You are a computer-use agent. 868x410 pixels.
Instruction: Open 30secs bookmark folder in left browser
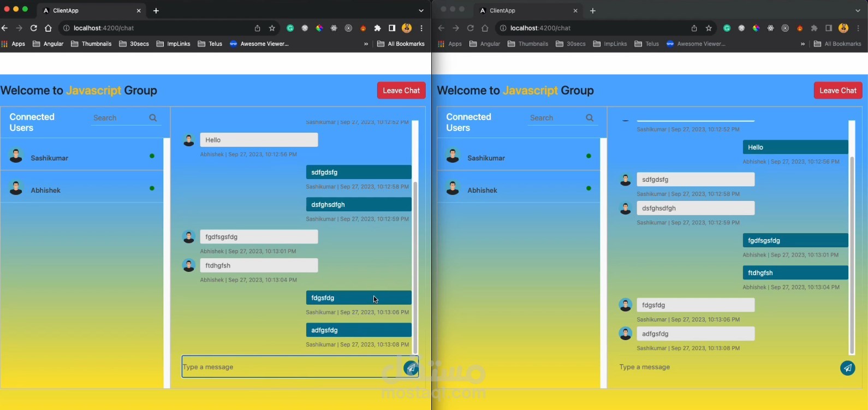134,44
